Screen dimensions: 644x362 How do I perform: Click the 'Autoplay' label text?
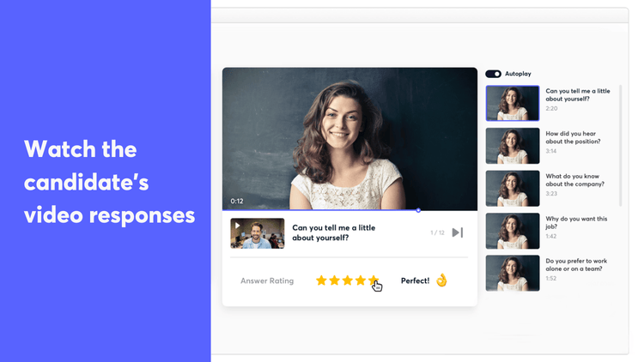tap(518, 74)
